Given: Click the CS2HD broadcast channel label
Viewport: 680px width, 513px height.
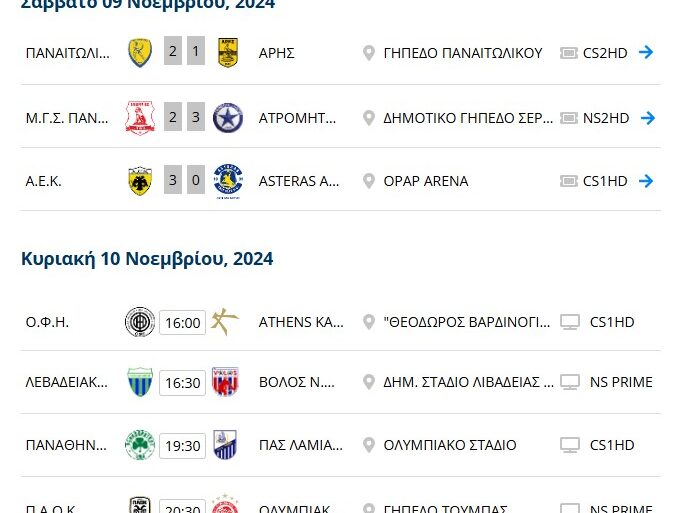Looking at the screenshot, I should (604, 53).
